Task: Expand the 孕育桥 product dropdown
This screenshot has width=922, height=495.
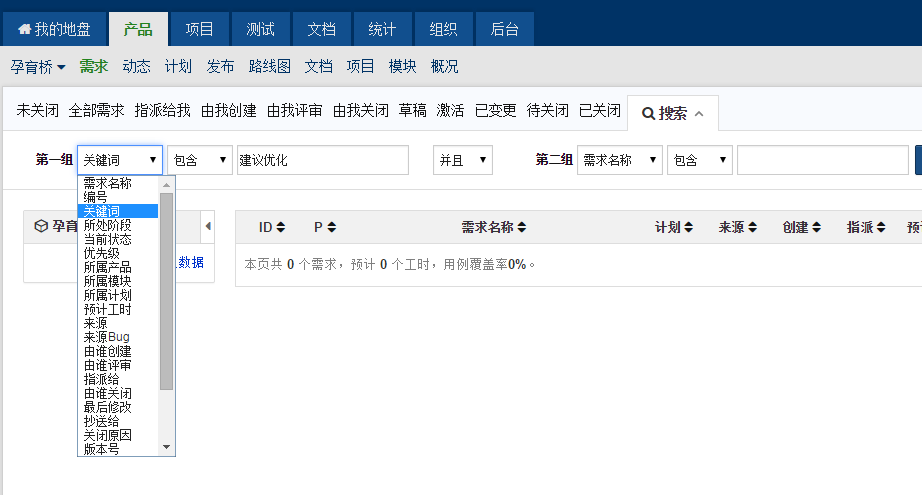Action: [38, 66]
